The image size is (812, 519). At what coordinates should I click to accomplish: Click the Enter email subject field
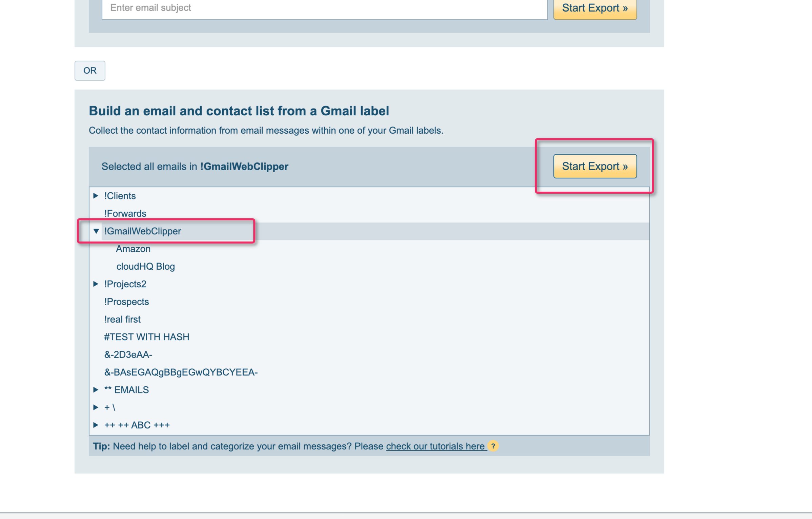coord(324,8)
